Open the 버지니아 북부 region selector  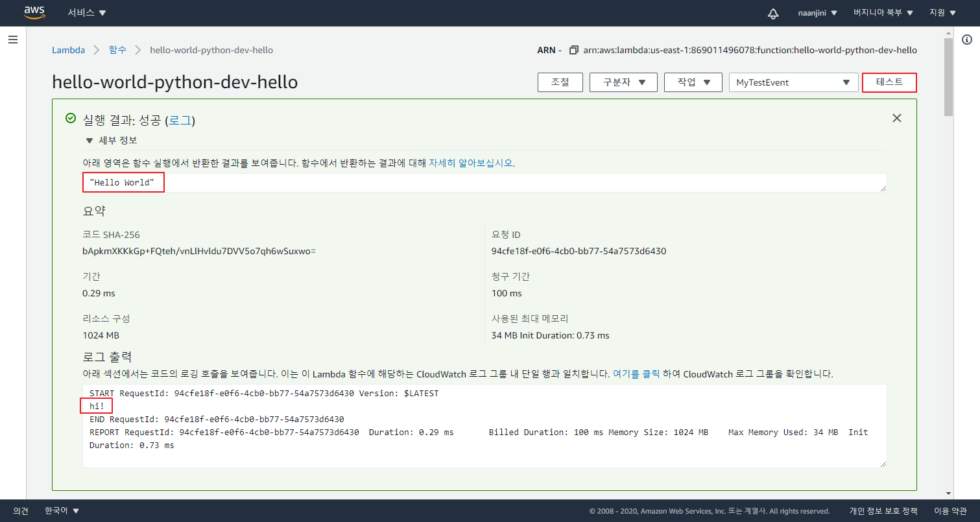point(883,13)
